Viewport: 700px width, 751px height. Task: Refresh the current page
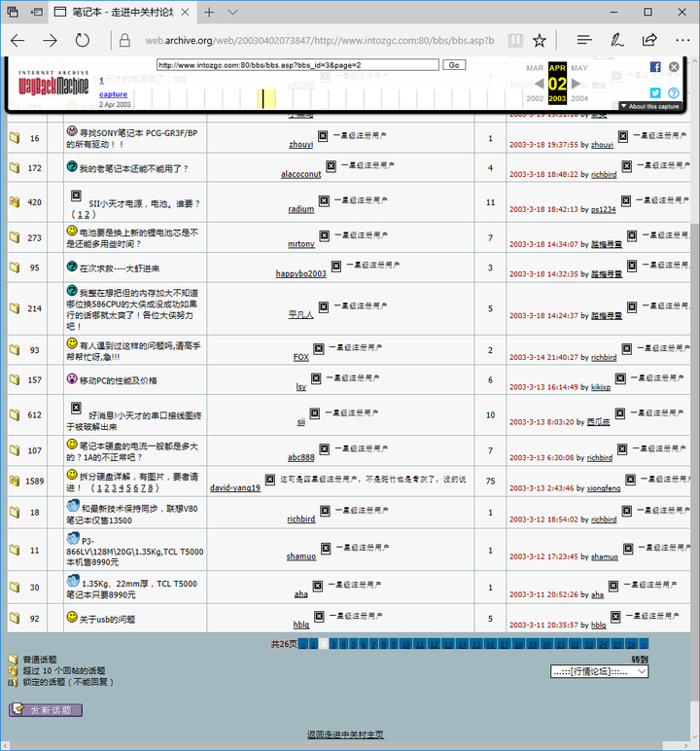click(x=83, y=40)
